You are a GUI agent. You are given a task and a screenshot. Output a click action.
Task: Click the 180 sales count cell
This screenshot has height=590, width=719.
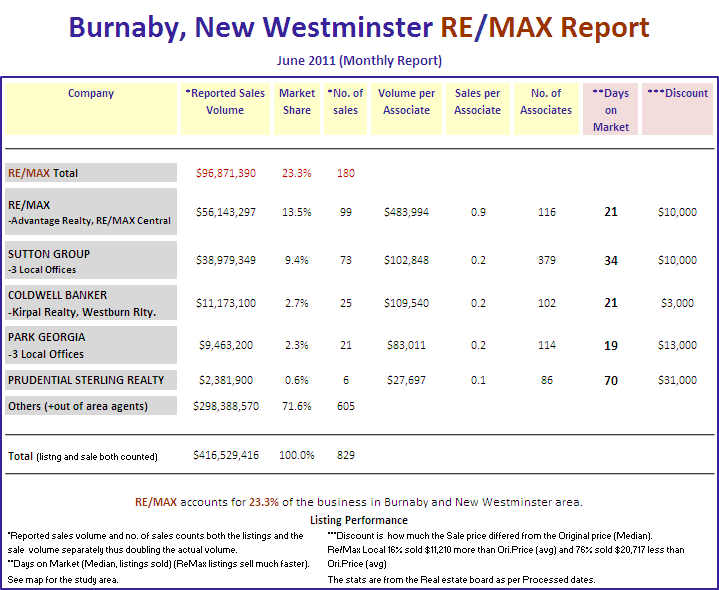click(x=346, y=173)
